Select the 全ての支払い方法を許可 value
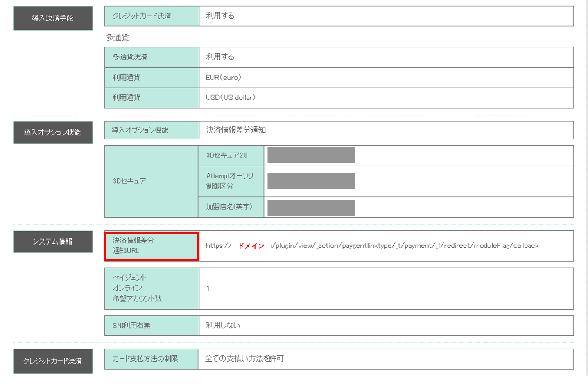This screenshot has width=588, height=389. pos(244,359)
